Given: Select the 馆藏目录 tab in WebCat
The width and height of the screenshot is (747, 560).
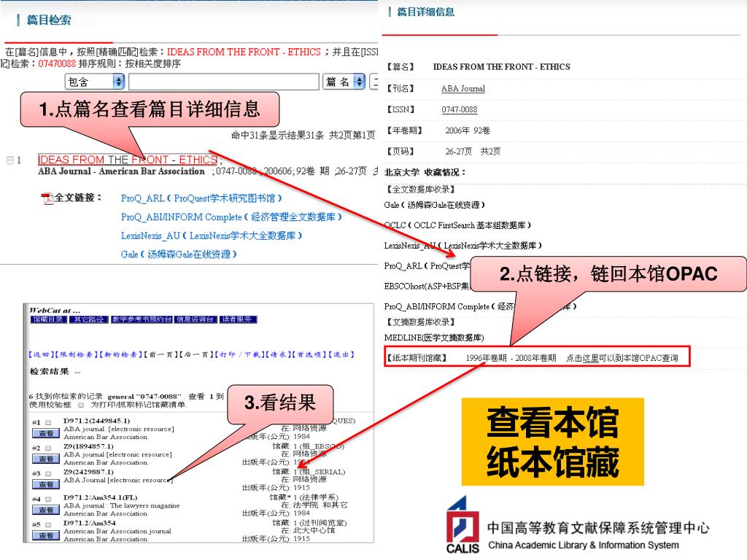Looking at the screenshot, I should (x=49, y=319).
